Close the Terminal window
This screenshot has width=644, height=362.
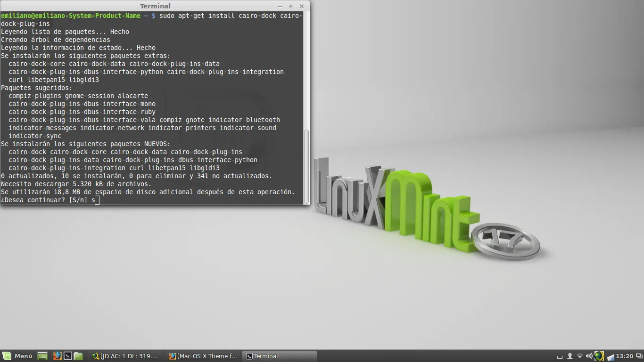(x=302, y=6)
